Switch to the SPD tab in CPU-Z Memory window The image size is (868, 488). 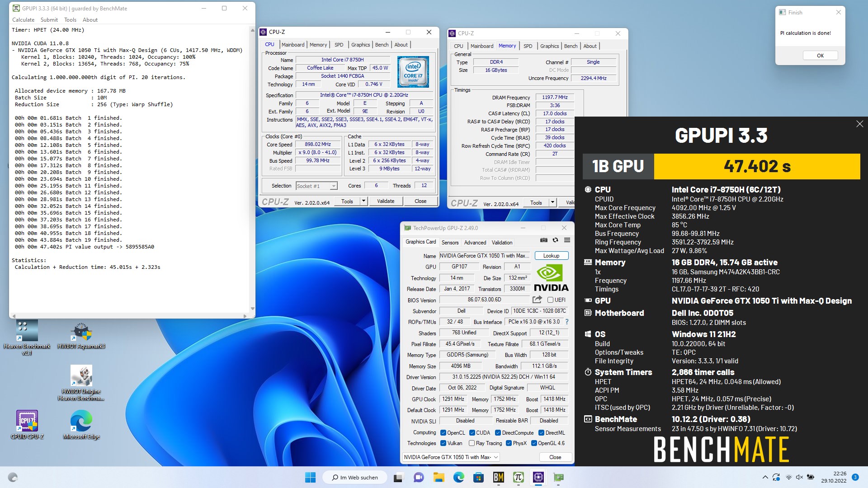tap(528, 46)
